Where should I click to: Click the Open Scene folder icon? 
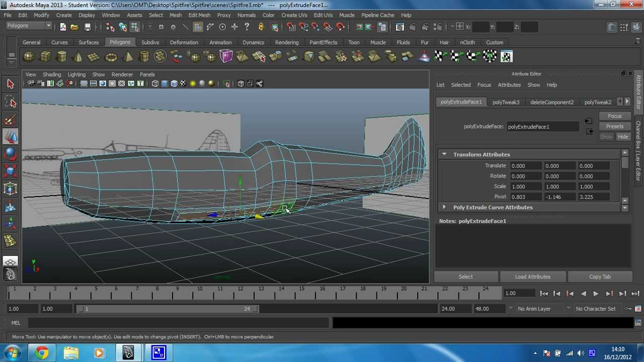pyautogui.click(x=74, y=27)
